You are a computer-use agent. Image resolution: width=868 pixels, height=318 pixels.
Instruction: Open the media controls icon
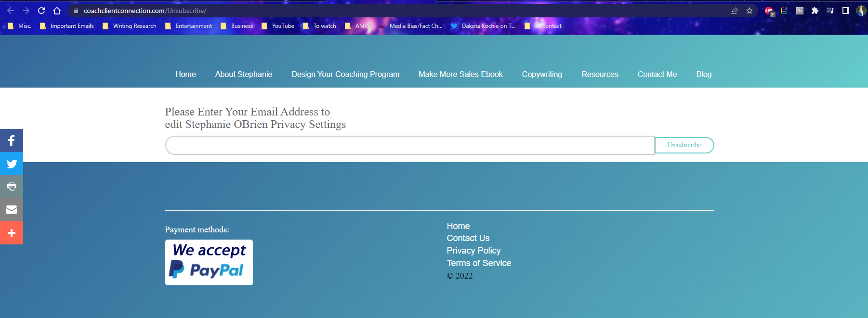point(830,11)
